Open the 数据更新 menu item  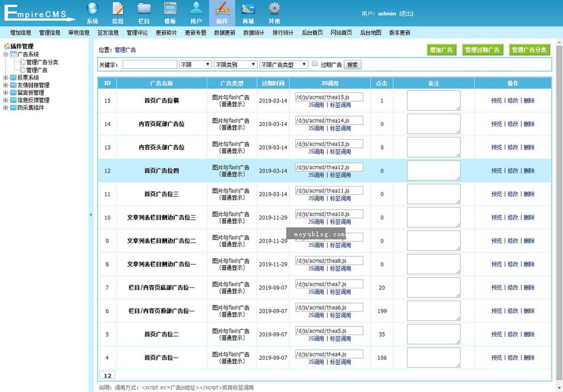(225, 33)
